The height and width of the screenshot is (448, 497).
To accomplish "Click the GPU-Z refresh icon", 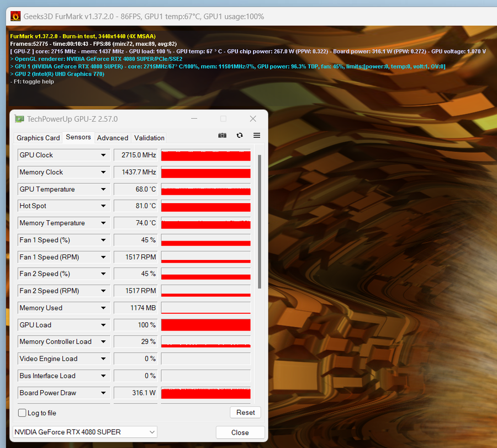I will coord(240,136).
